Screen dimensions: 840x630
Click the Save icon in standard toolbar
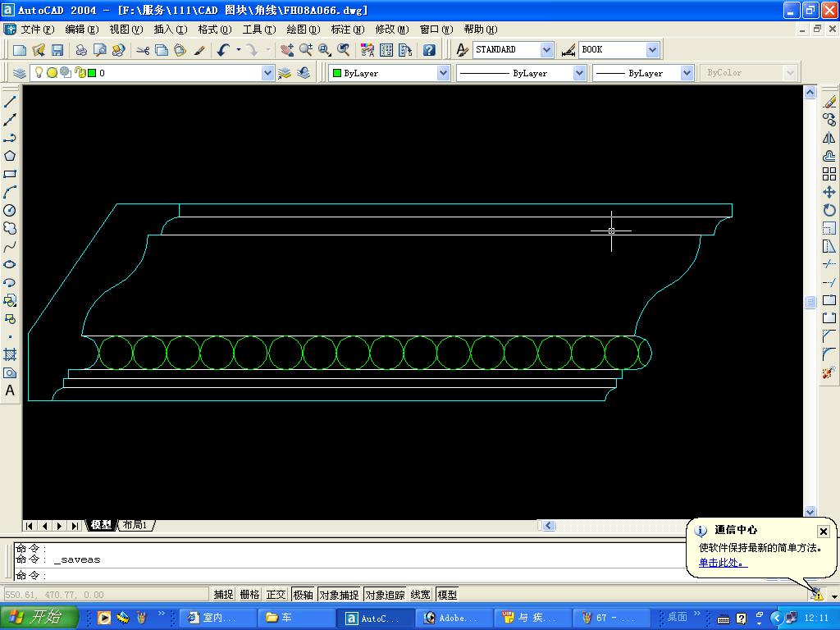[x=57, y=50]
